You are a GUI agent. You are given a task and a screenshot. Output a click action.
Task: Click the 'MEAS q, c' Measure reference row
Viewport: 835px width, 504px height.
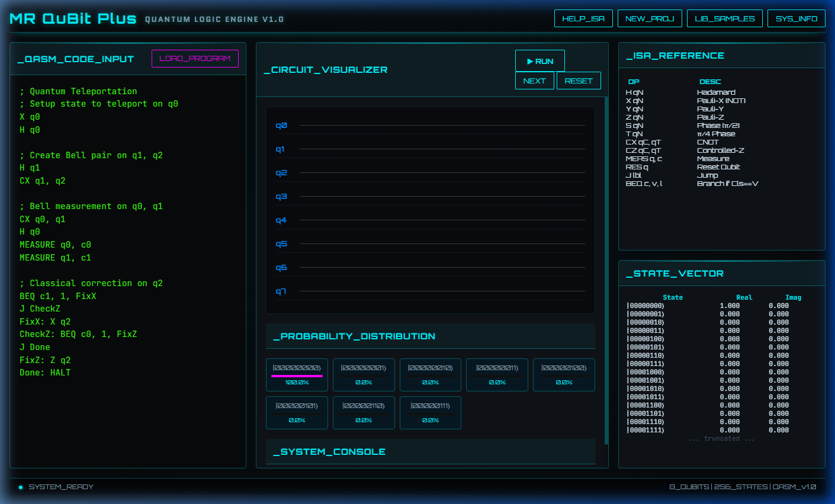(721, 159)
